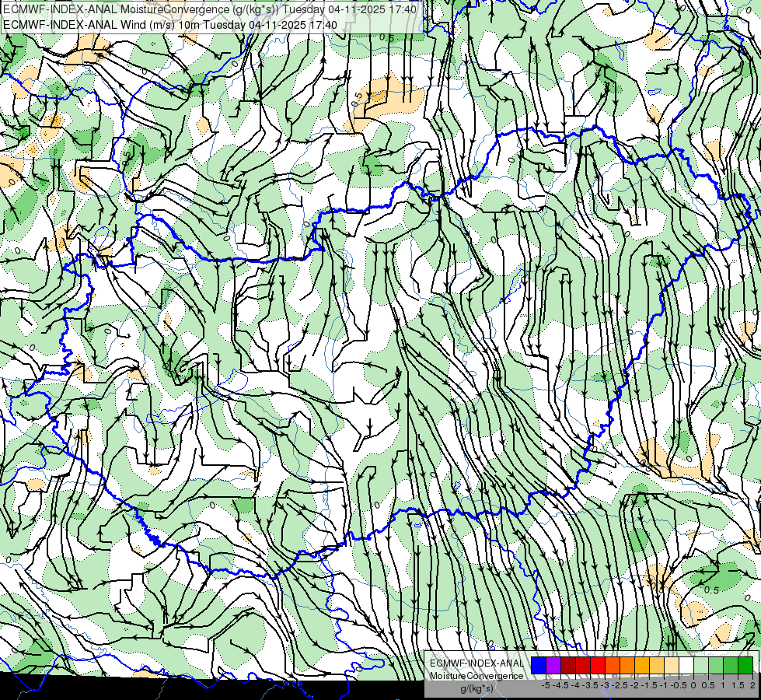Select the dark red swatch for -4.5 to -4
Screen dimensions: 761x700
(568, 665)
